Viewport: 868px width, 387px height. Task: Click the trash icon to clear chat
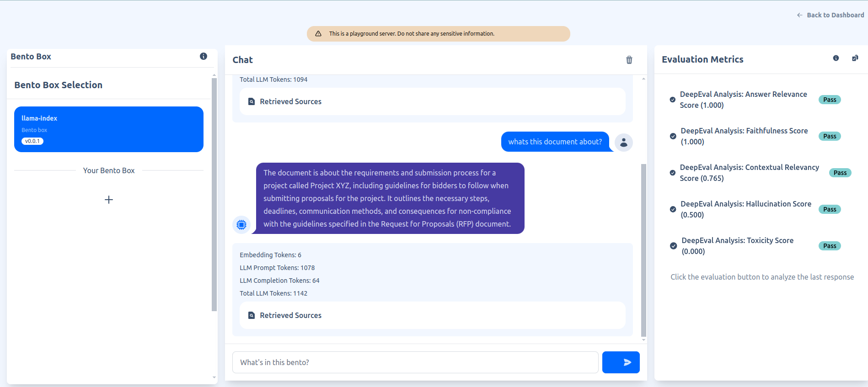629,60
